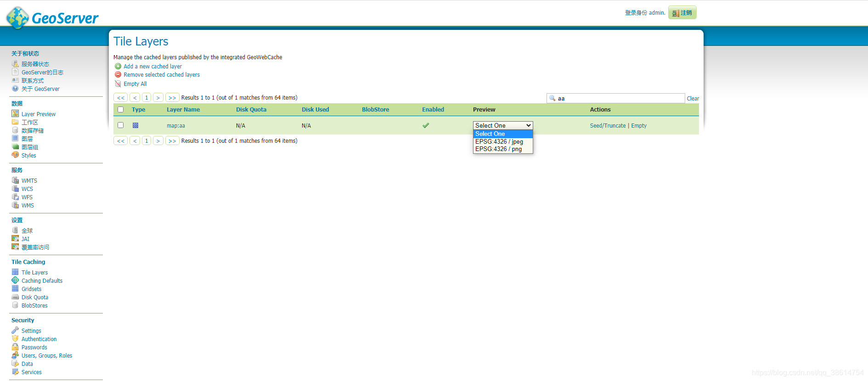Image resolution: width=868 pixels, height=381 pixels.
Task: Click the Gridsets icon
Action: click(15, 288)
